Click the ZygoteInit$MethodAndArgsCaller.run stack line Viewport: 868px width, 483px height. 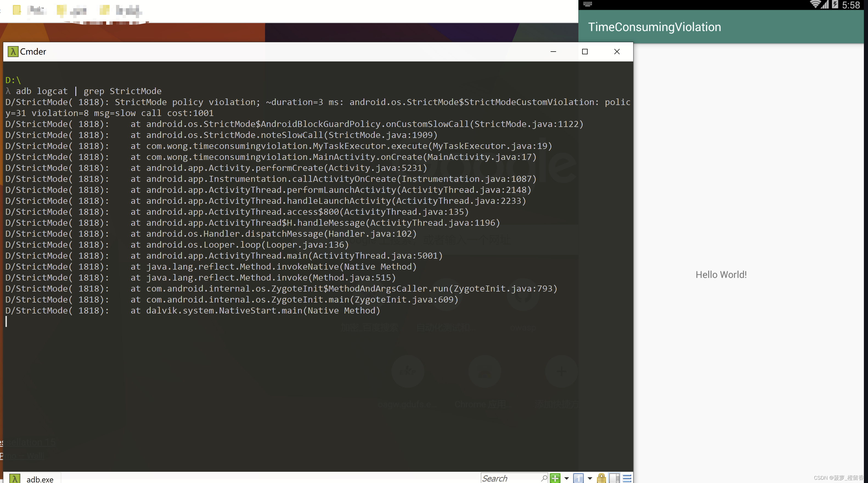pos(281,289)
